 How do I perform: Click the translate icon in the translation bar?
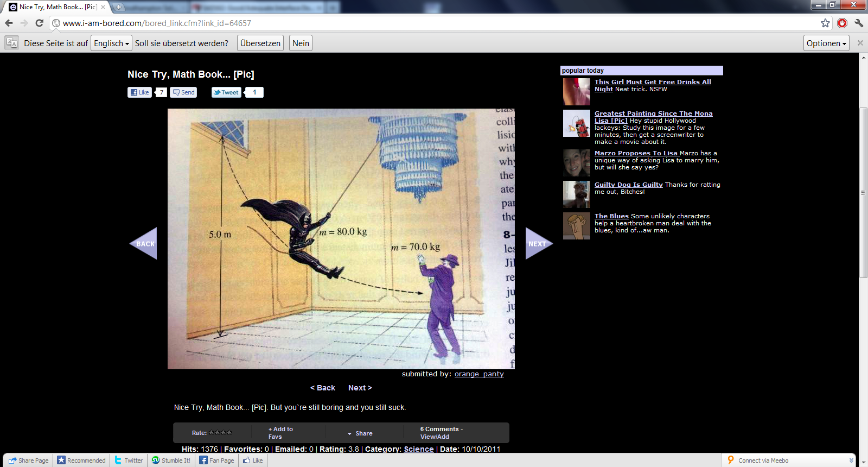coord(12,43)
